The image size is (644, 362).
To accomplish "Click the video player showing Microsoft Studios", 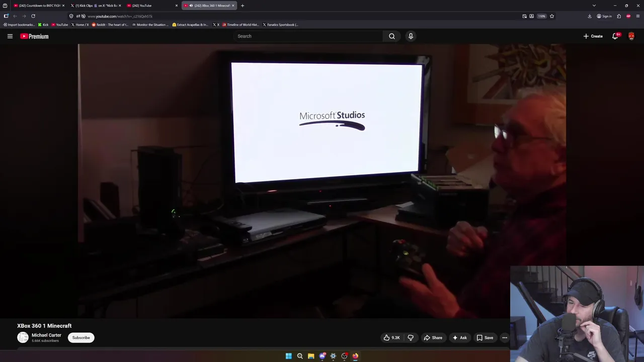I will pyautogui.click(x=322, y=181).
